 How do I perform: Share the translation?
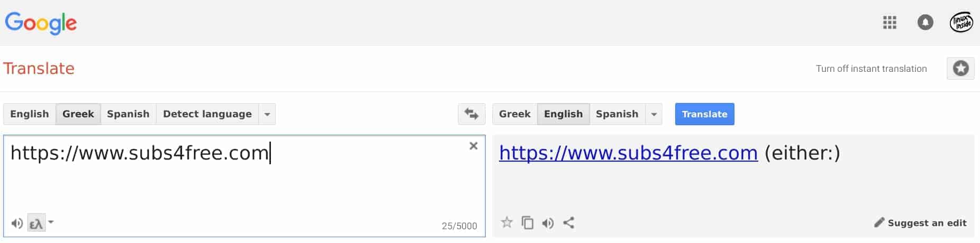569,223
